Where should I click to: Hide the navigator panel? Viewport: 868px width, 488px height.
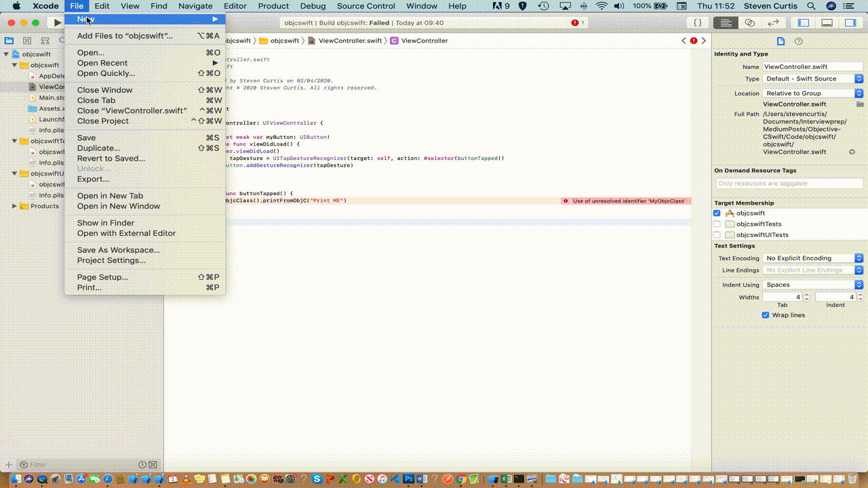804,23
